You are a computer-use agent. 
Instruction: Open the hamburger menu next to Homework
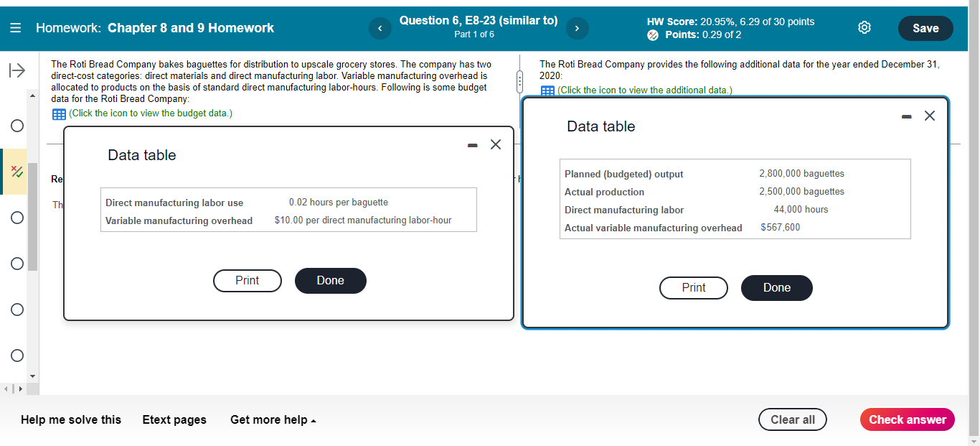(16, 28)
